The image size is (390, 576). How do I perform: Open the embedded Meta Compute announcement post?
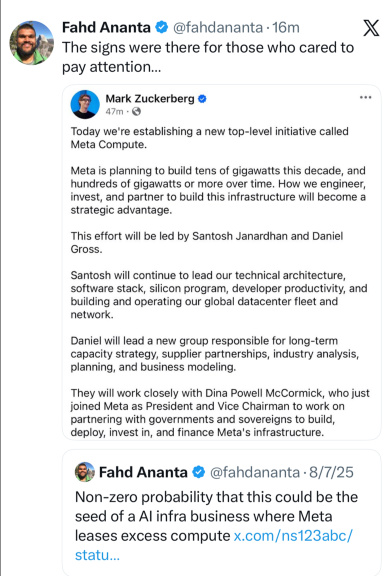(222, 262)
